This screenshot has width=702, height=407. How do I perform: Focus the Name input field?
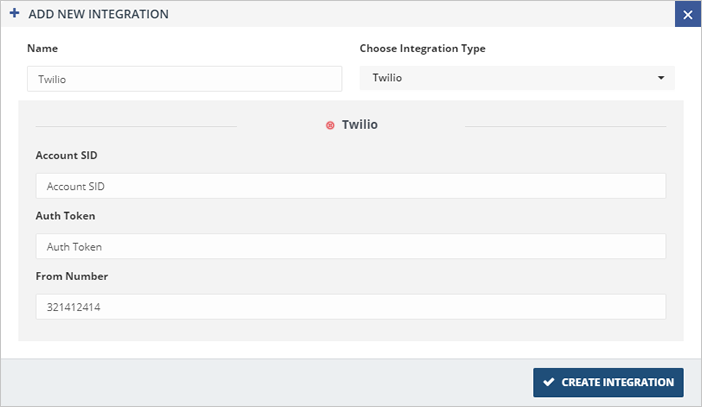(184, 78)
